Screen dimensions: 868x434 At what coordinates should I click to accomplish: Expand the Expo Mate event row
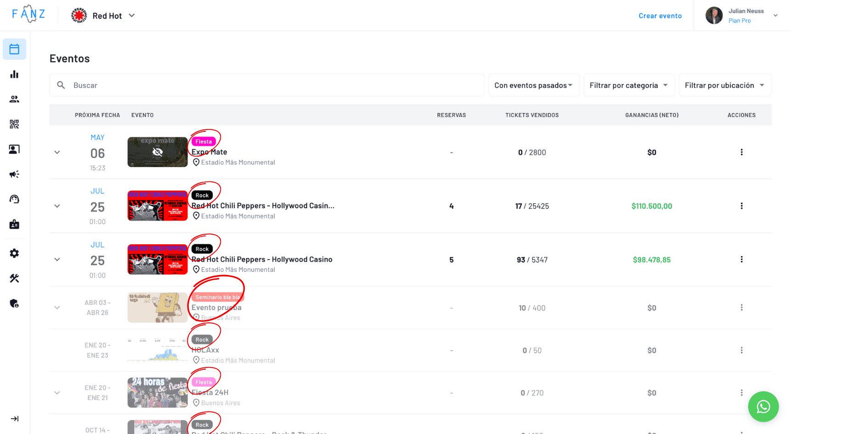(57, 152)
